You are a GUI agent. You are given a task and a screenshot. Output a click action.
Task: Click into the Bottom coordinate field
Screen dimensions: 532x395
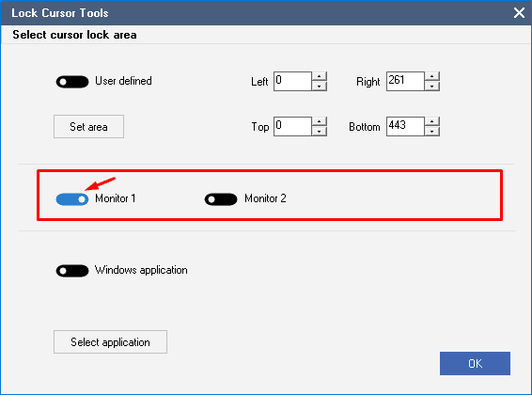coord(405,126)
